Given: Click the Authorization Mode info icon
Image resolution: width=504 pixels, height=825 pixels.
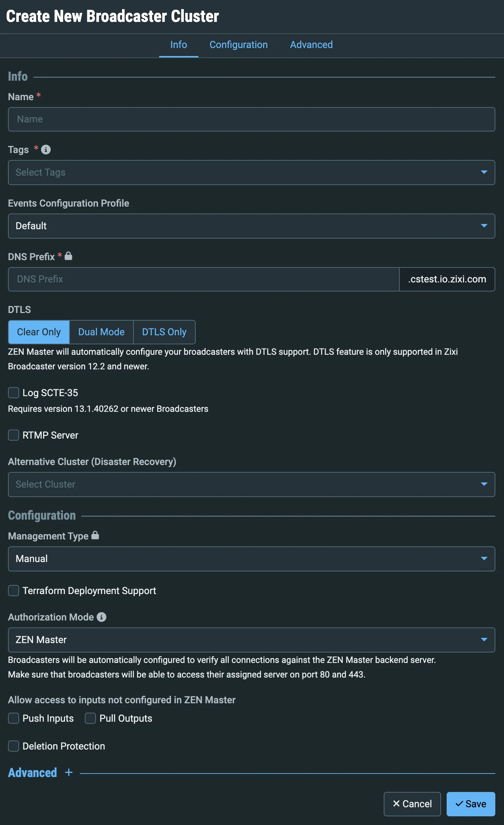Looking at the screenshot, I should pos(101,617).
